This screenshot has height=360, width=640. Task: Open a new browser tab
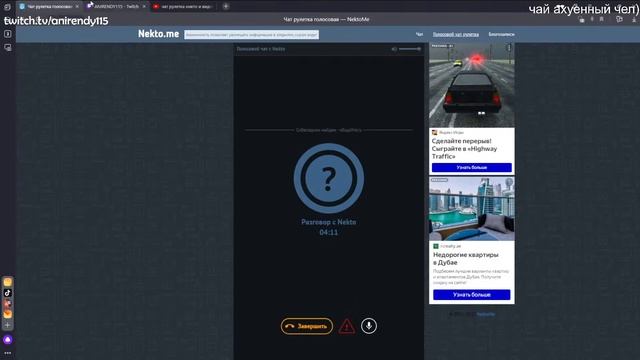pos(226,6)
